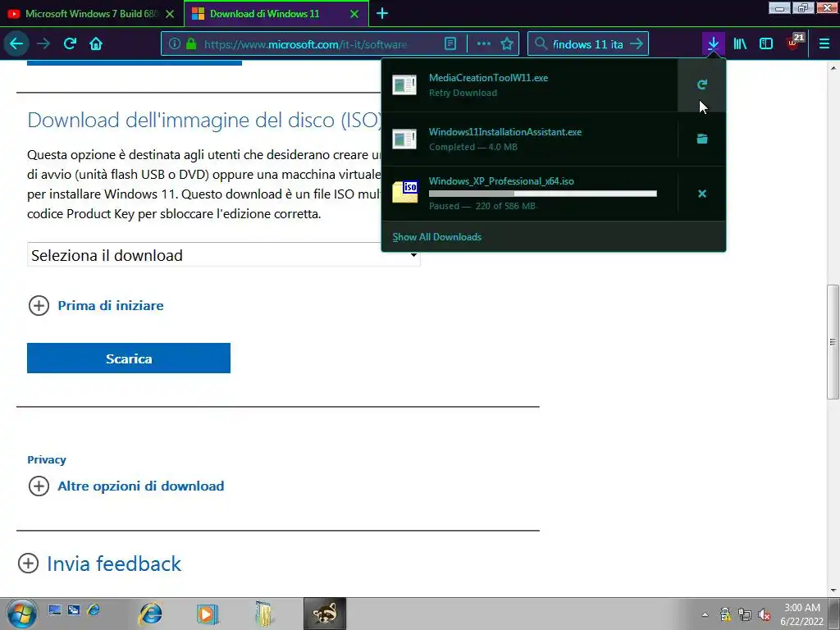Close the Microsoft Windows 7 Build tab
The image size is (840, 630).
(170, 14)
